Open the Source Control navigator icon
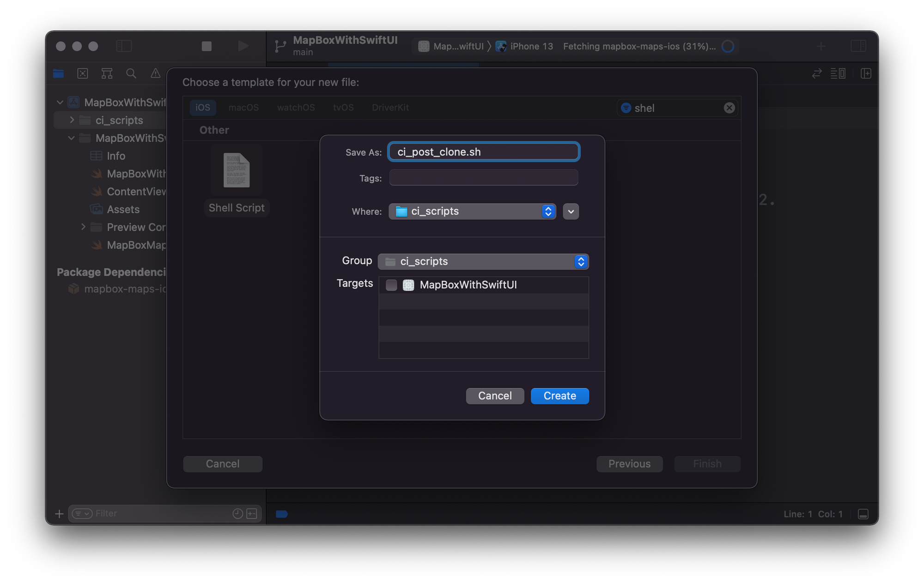This screenshot has height=585, width=924. point(83,73)
